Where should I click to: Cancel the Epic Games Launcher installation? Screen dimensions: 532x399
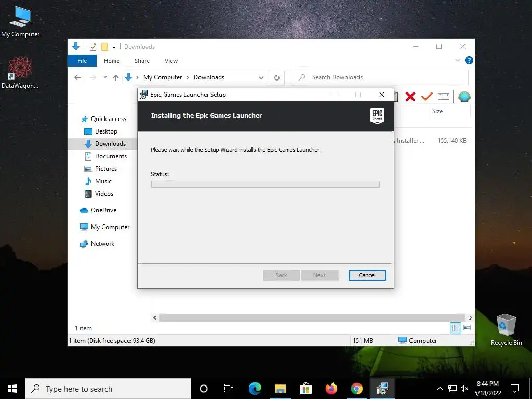[x=367, y=275]
